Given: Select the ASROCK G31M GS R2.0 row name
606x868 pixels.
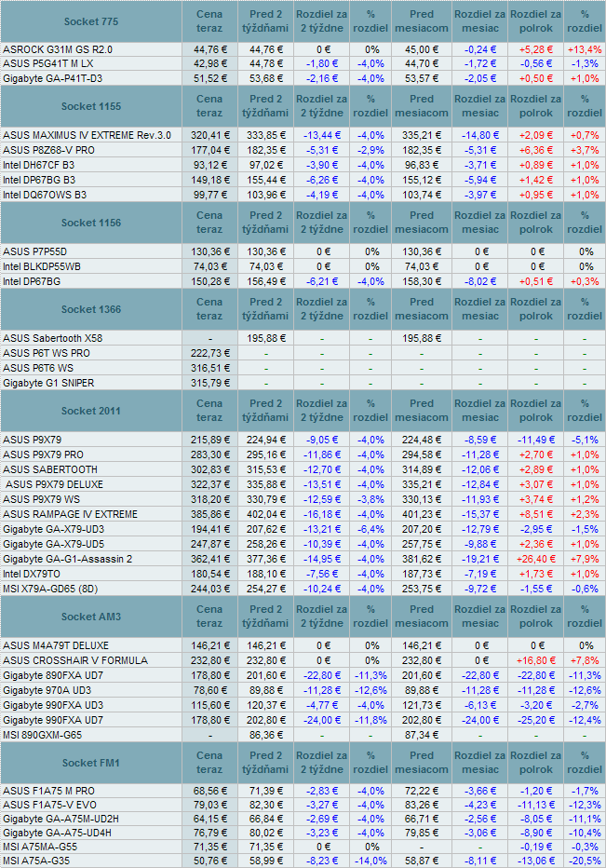Looking at the screenshot, I should [58, 49].
